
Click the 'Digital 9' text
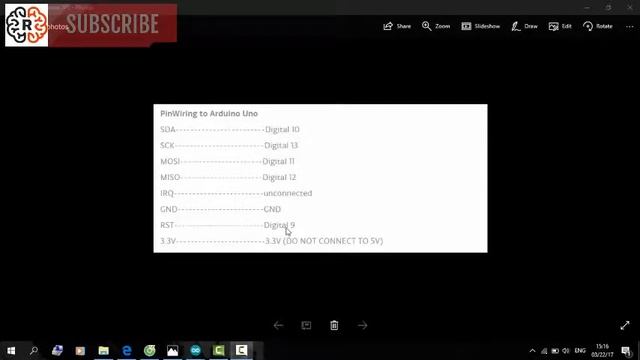click(279, 225)
